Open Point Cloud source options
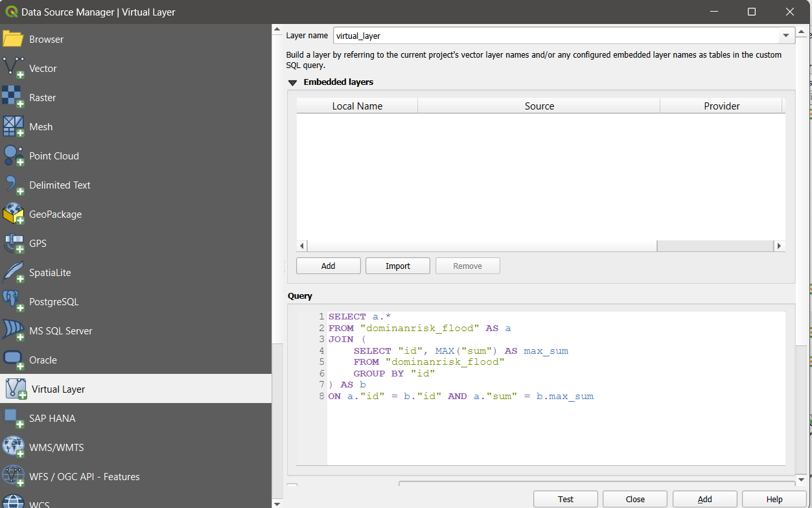The image size is (812, 508). (53, 156)
